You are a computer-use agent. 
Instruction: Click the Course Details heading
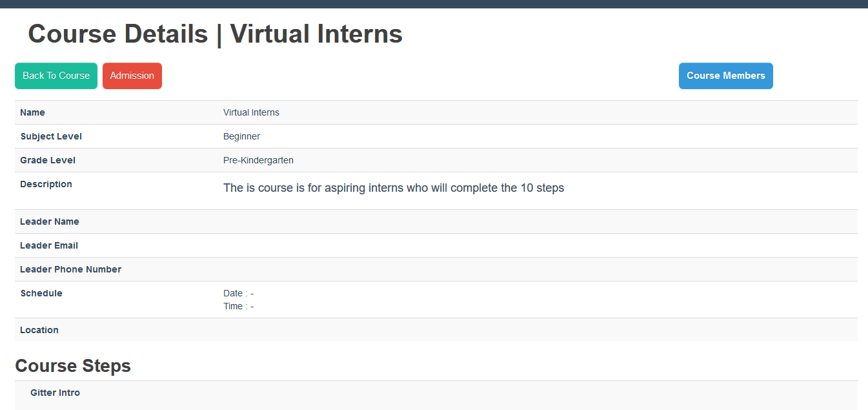[x=215, y=34]
